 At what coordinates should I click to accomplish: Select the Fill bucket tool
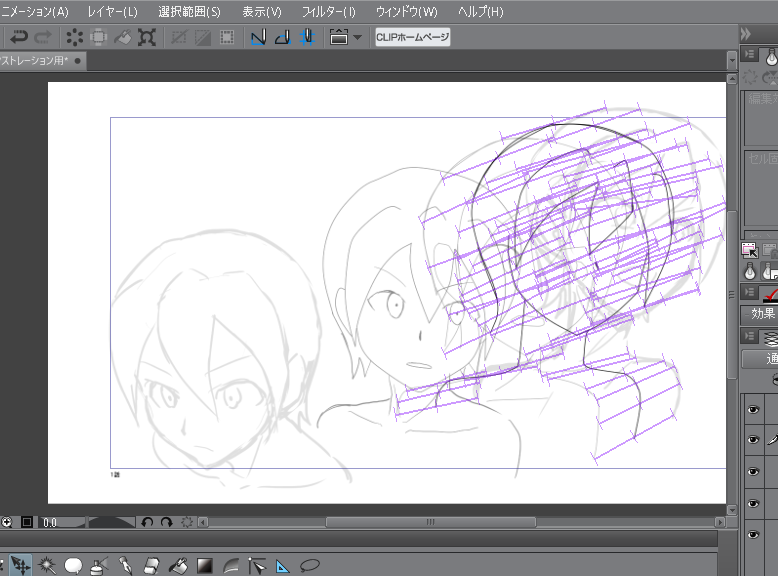click(178, 566)
